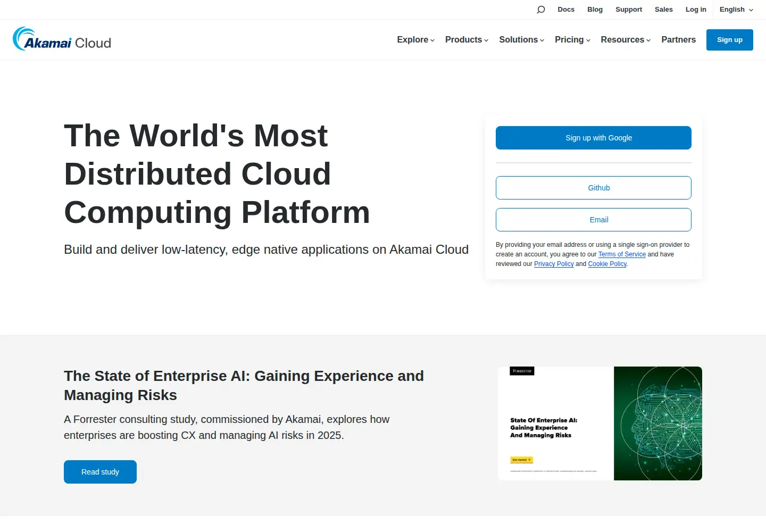Click 'A Forrester consulting study' paragraph
The height and width of the screenshot is (532, 766).
tap(227, 427)
